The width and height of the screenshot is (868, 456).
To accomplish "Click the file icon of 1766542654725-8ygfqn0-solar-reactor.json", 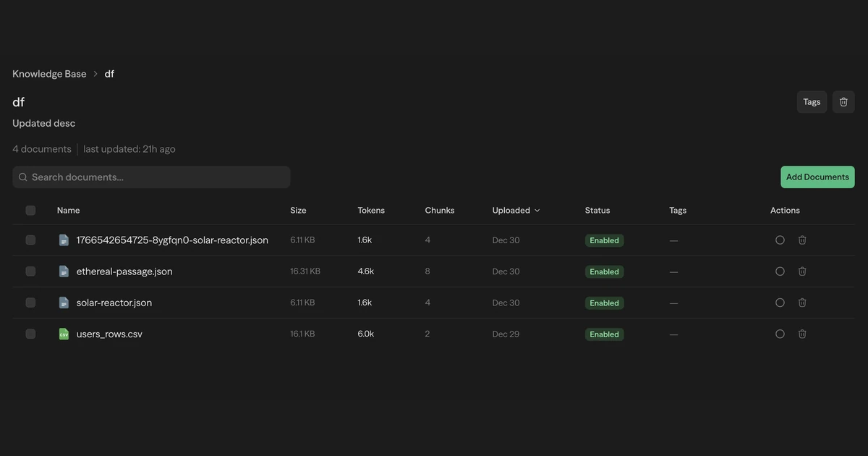I will pos(64,240).
